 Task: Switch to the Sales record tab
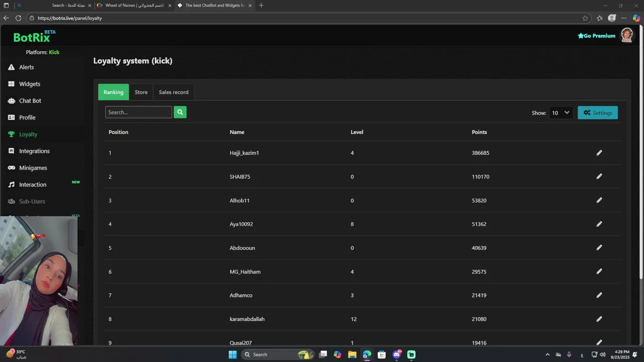click(x=174, y=92)
